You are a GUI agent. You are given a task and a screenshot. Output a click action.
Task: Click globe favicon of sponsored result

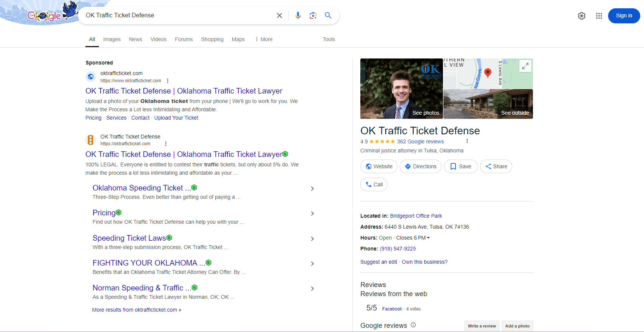91,77
